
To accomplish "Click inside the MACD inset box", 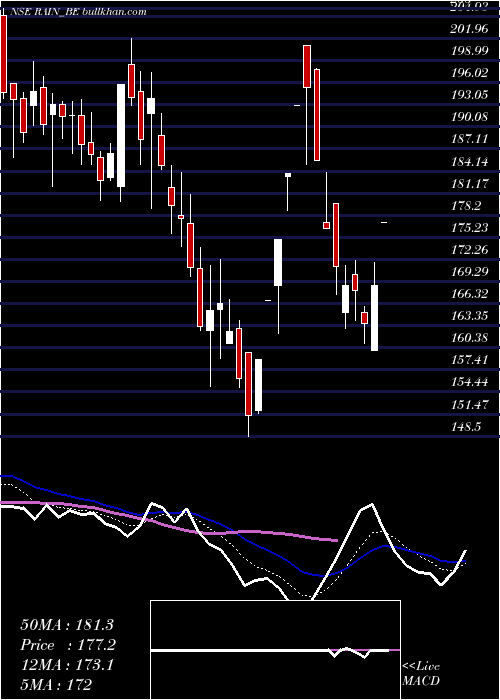I will click(275, 650).
